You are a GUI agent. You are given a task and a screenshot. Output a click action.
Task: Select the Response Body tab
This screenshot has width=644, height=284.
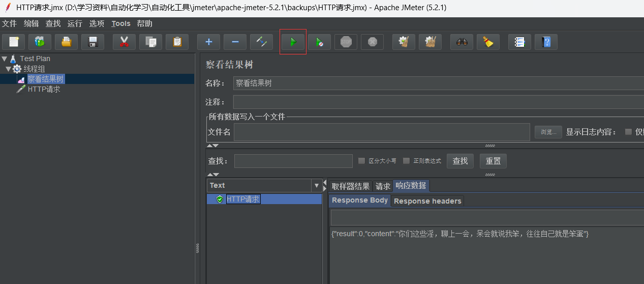click(x=360, y=200)
